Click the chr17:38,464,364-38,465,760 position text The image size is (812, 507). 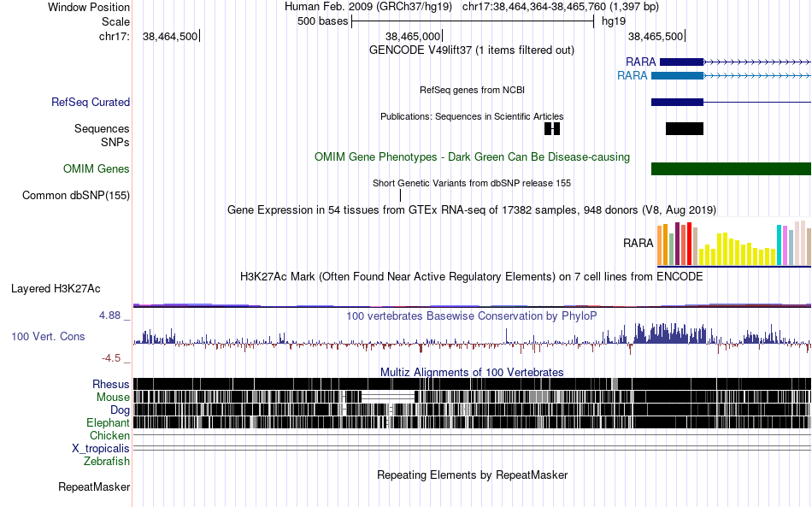tap(561, 7)
